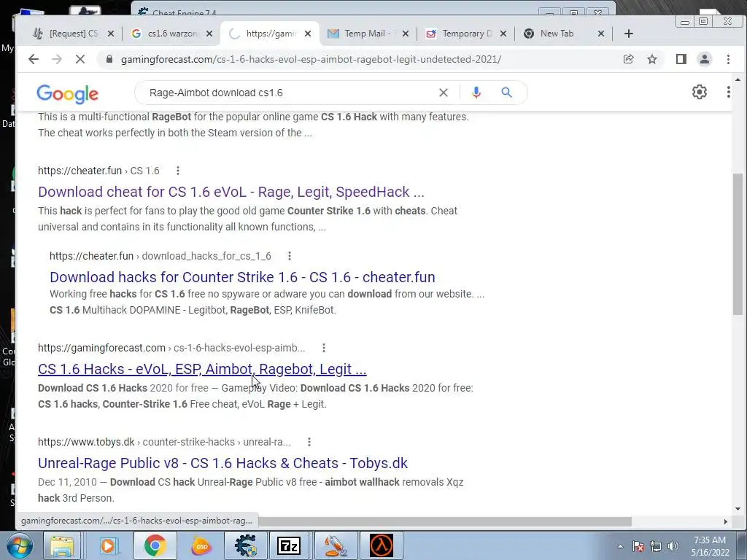
Task: Close the New Tab tab
Action: (601, 34)
